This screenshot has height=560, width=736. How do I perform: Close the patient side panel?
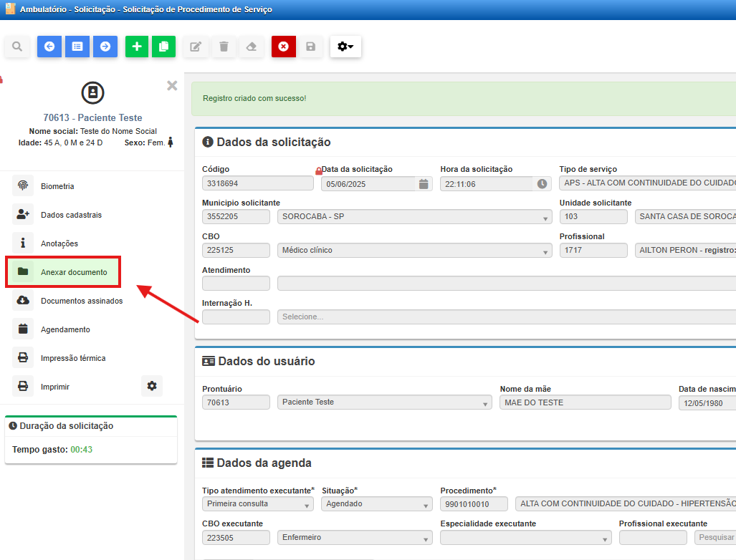pyautogui.click(x=172, y=86)
